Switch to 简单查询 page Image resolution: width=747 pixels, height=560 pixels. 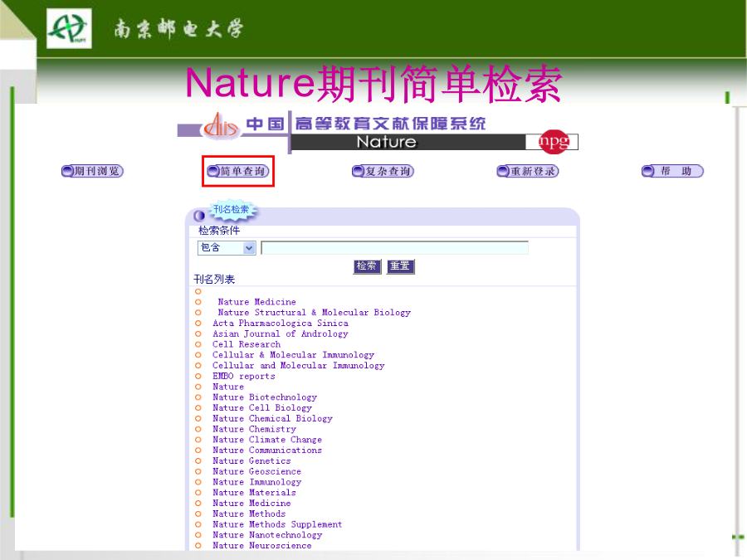pos(238,171)
